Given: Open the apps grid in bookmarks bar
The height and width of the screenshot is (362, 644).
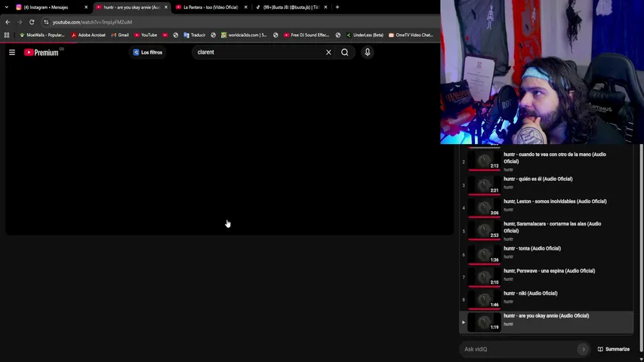Looking at the screenshot, I should 7,35.
